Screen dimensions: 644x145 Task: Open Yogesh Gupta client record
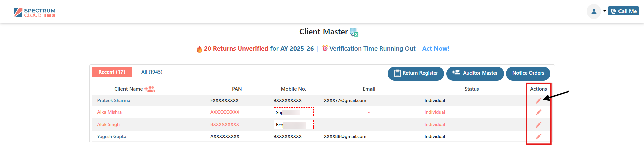tap(111, 136)
